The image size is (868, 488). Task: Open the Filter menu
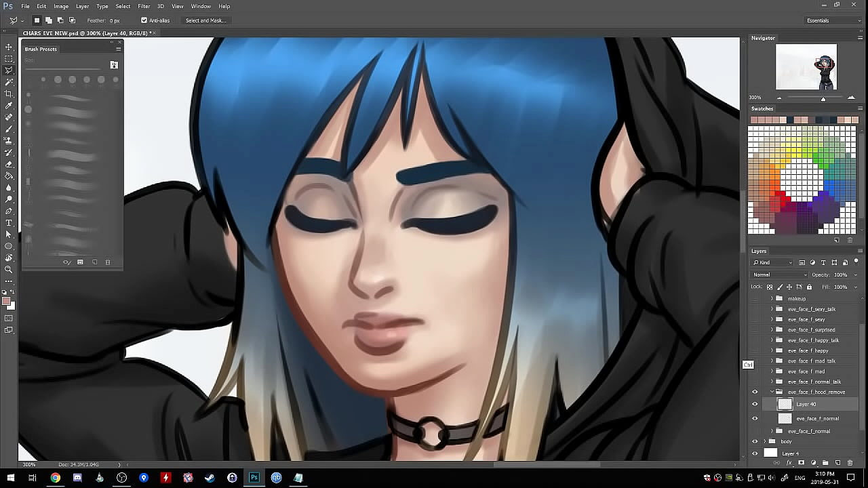coord(144,6)
